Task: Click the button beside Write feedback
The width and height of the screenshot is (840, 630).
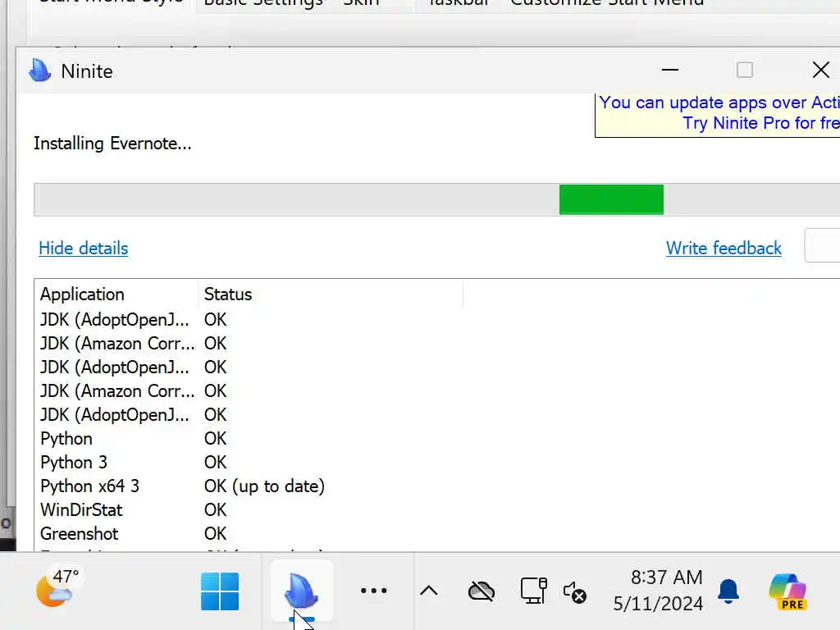Action: 822,245
